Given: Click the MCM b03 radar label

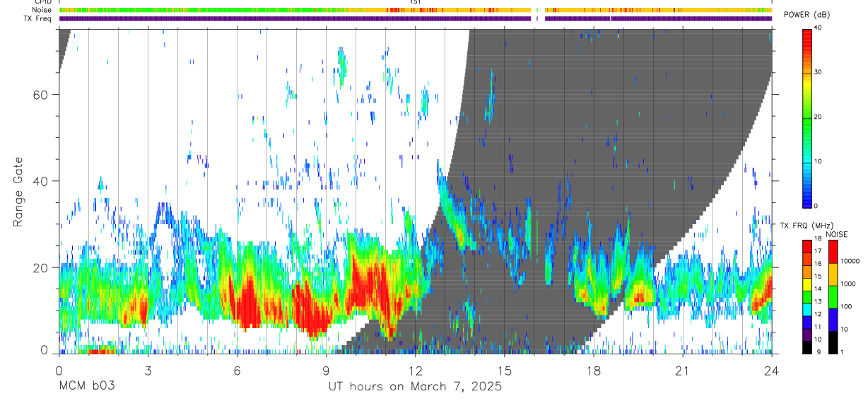Looking at the screenshot, I should (x=86, y=386).
